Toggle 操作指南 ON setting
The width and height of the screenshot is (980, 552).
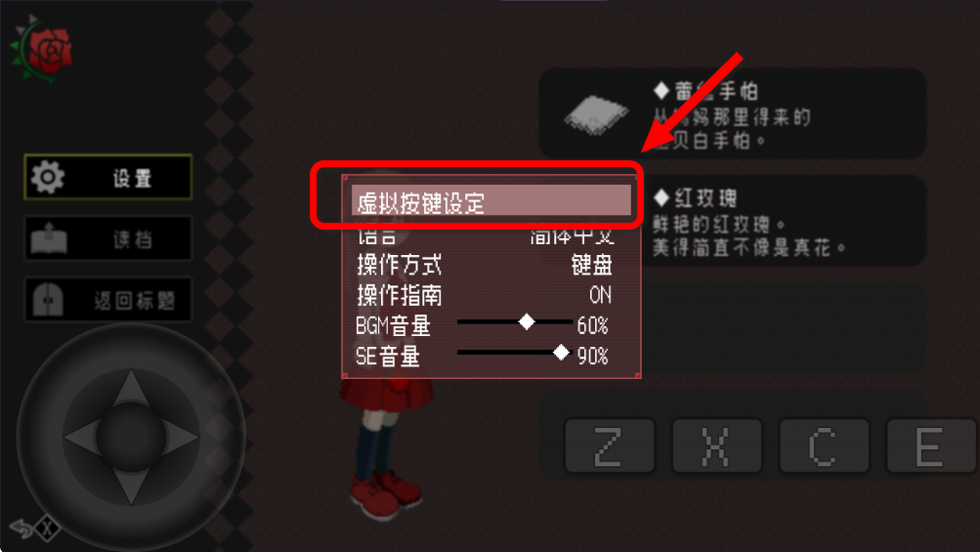484,295
